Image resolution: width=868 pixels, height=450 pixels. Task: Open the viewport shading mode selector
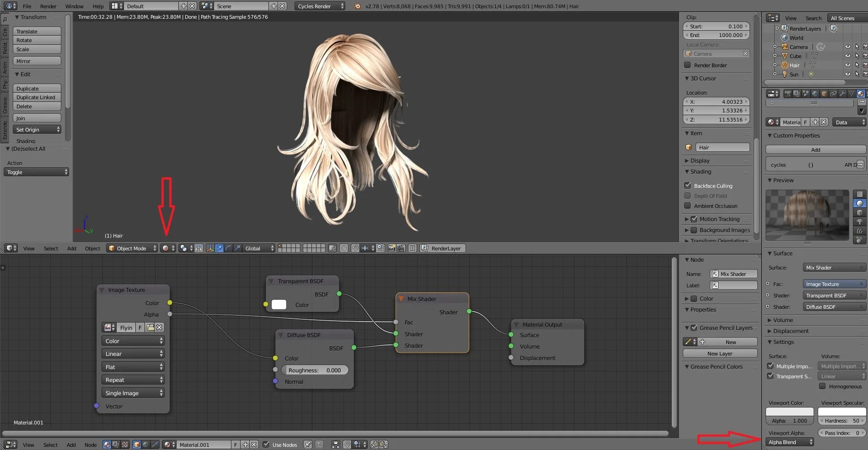pyautogui.click(x=167, y=248)
